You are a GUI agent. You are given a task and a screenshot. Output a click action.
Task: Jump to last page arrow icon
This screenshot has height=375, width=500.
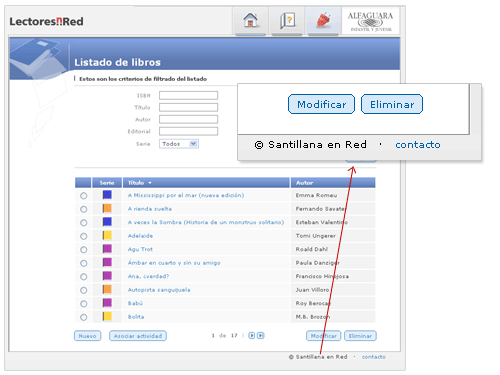click(x=261, y=335)
